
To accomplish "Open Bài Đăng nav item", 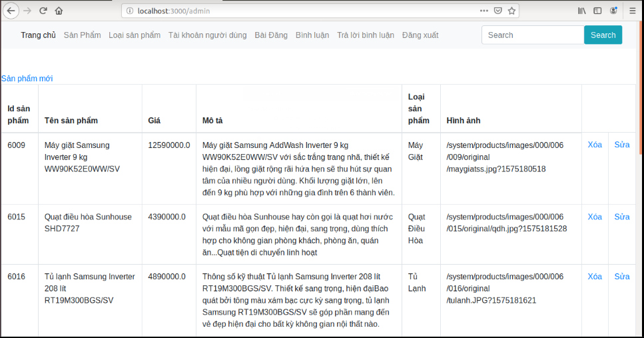I will (271, 35).
